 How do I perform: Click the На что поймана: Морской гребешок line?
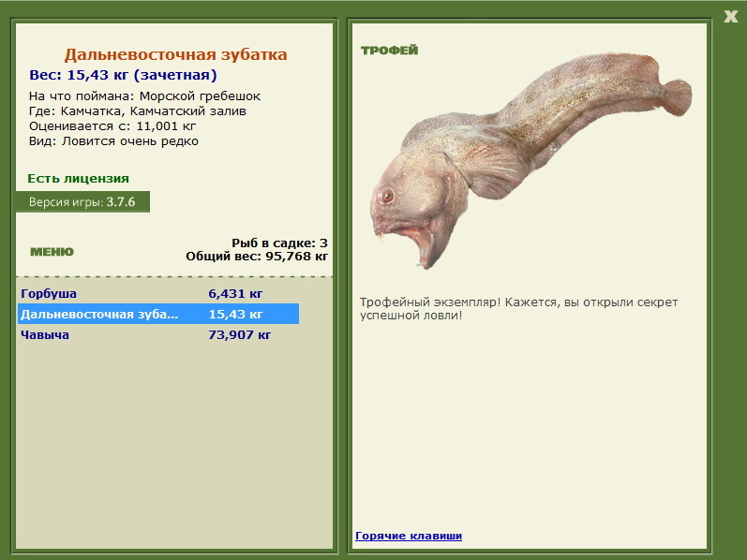click(x=145, y=96)
